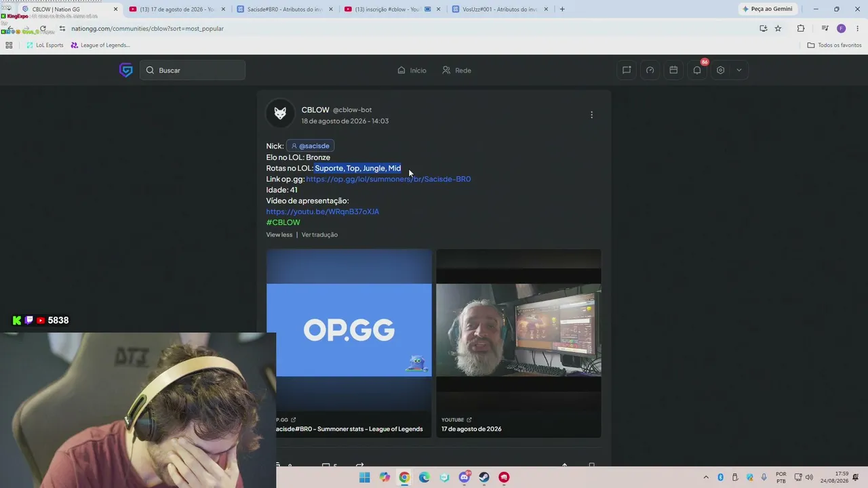Open the League of Legends bookmark
This screenshot has width=868, height=488.
point(100,45)
